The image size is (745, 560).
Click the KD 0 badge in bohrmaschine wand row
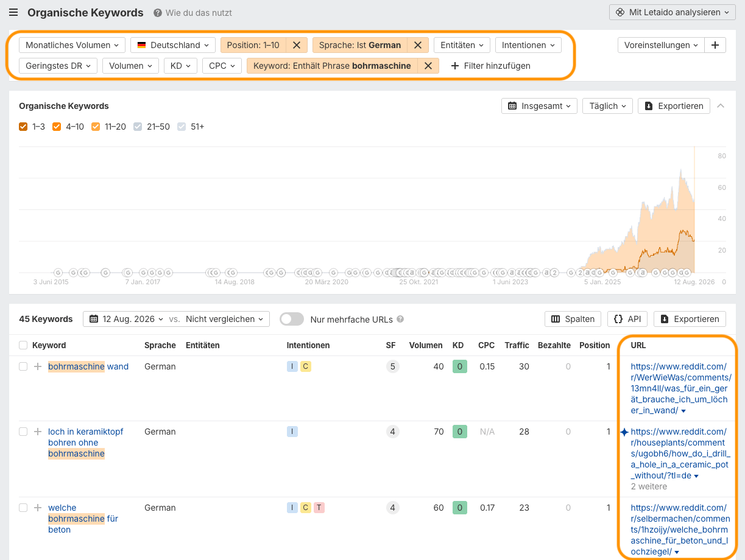coord(459,366)
